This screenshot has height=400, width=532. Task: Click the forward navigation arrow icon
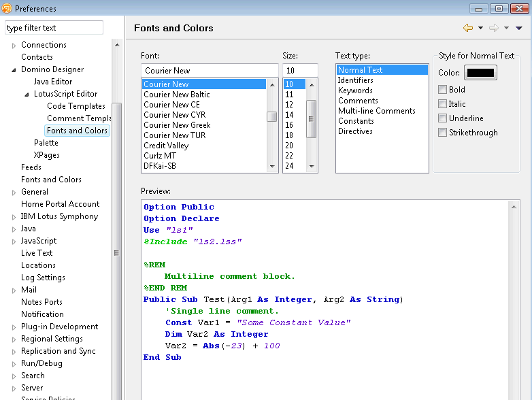click(x=494, y=28)
